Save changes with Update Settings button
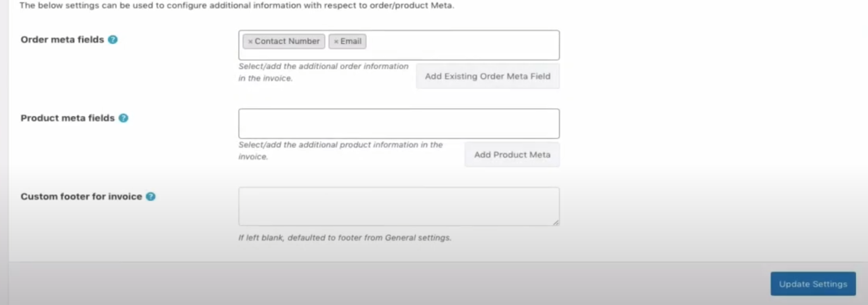This screenshot has width=868, height=305. (x=813, y=284)
